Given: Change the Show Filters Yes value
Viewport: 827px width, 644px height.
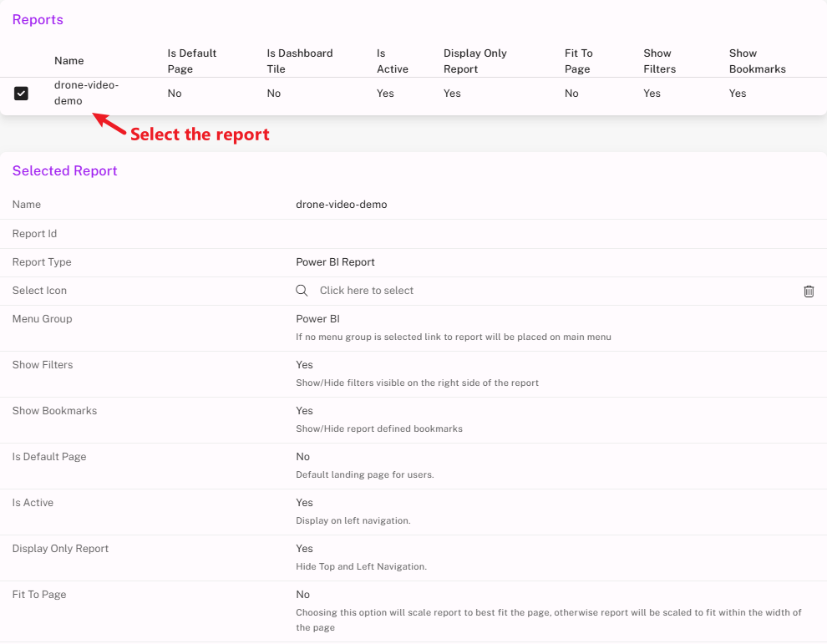Looking at the screenshot, I should (304, 365).
